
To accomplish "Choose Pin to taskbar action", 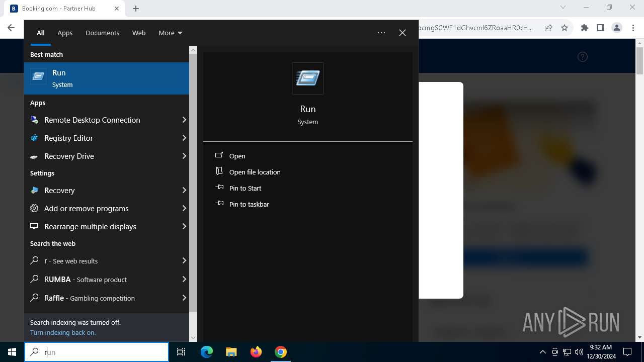I will coord(249,204).
